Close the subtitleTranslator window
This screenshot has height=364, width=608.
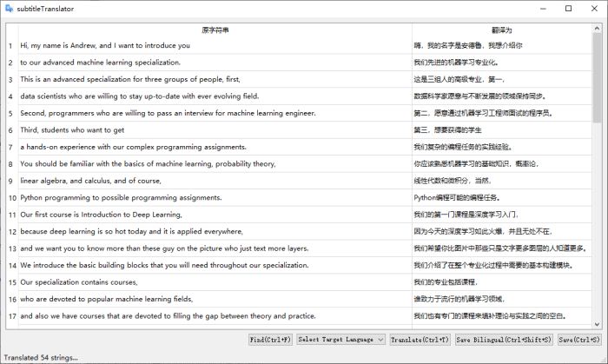594,9
